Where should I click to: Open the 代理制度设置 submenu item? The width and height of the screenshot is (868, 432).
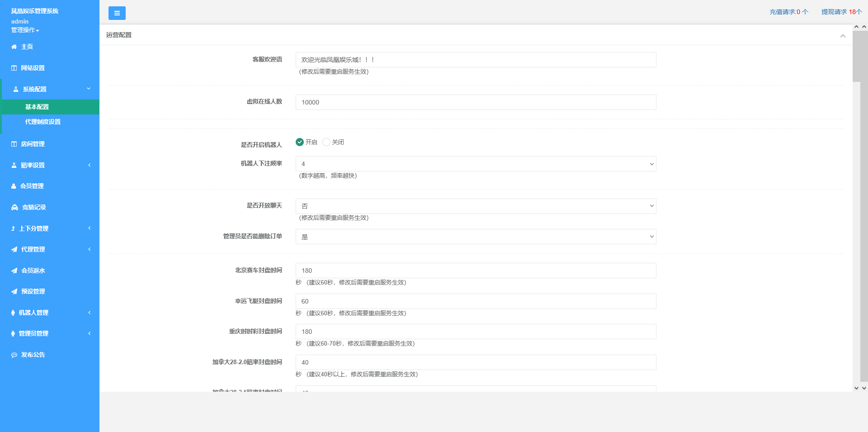[x=43, y=122]
